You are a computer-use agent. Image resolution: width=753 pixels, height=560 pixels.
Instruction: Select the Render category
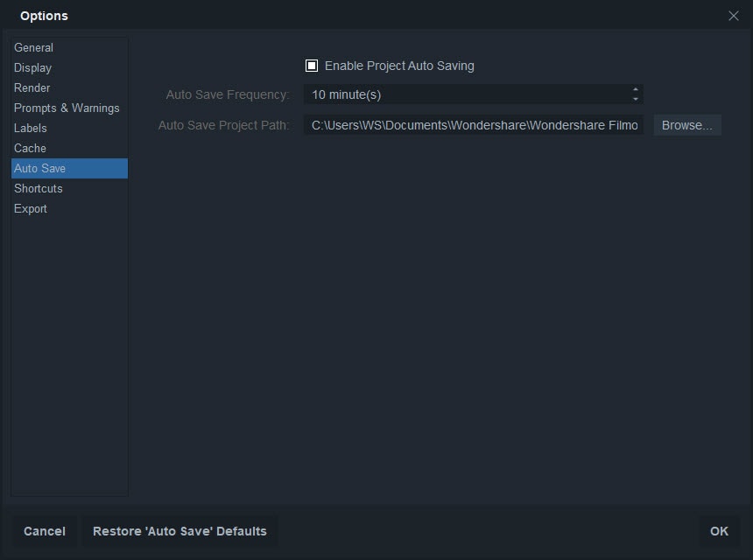pyautogui.click(x=32, y=87)
